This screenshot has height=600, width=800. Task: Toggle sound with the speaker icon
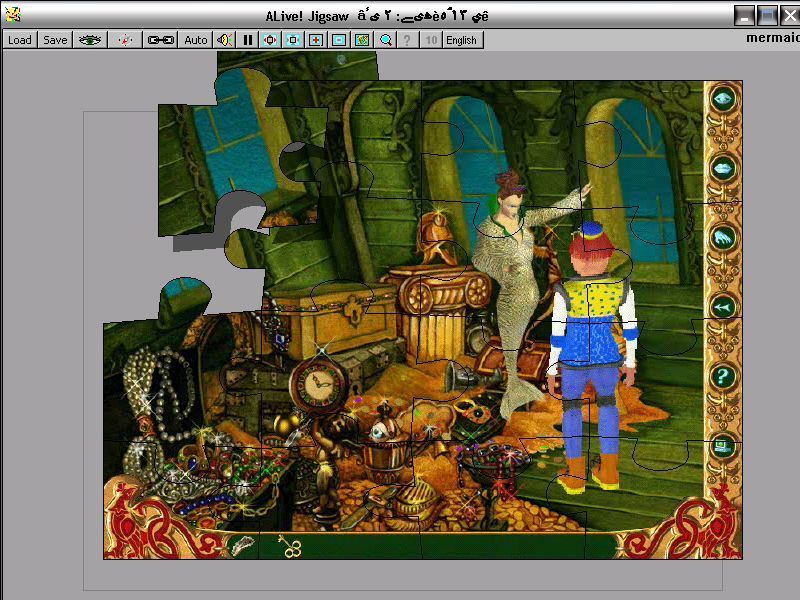[x=224, y=40]
